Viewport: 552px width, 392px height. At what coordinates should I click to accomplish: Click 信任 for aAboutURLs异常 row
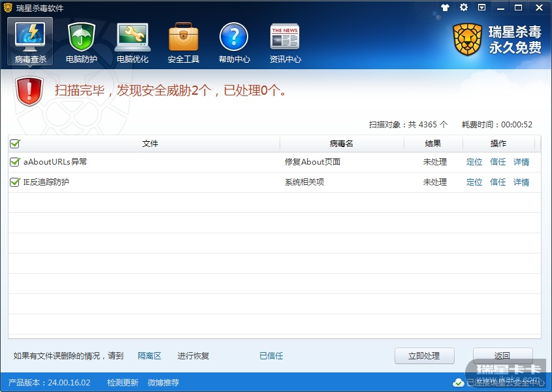[498, 162]
